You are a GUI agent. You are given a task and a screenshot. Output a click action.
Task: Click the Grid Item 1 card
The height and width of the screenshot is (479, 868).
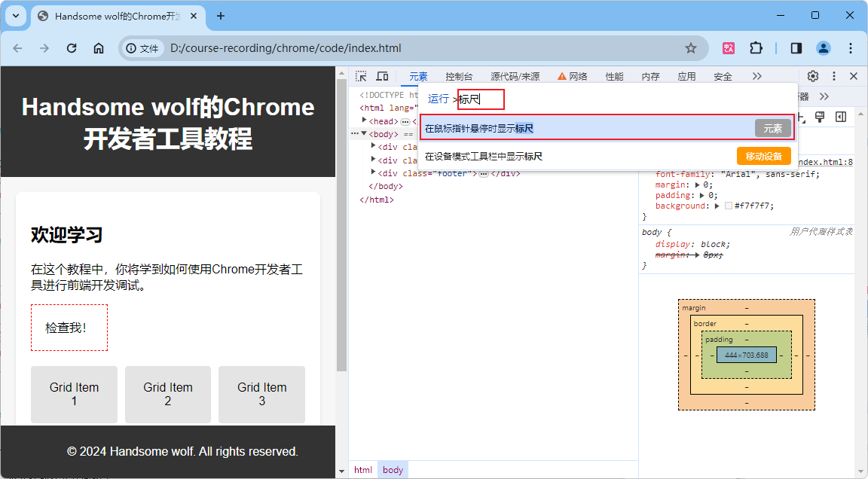coord(74,395)
